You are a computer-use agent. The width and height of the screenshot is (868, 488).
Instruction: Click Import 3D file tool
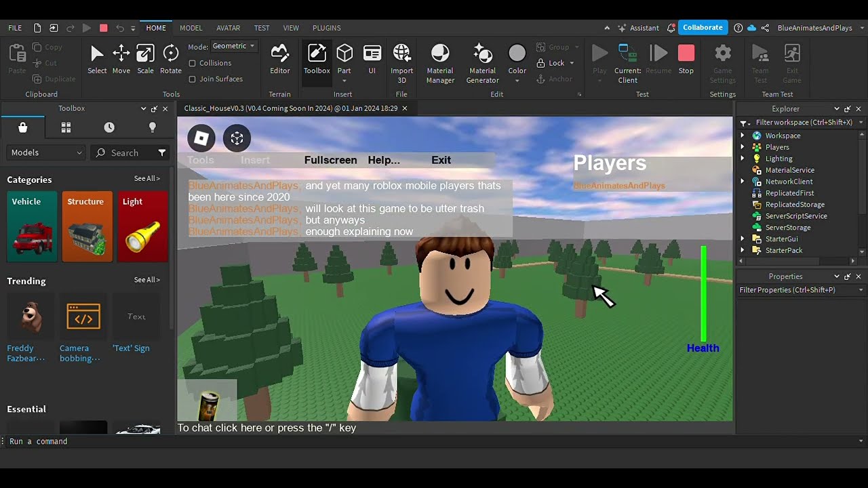coord(401,64)
